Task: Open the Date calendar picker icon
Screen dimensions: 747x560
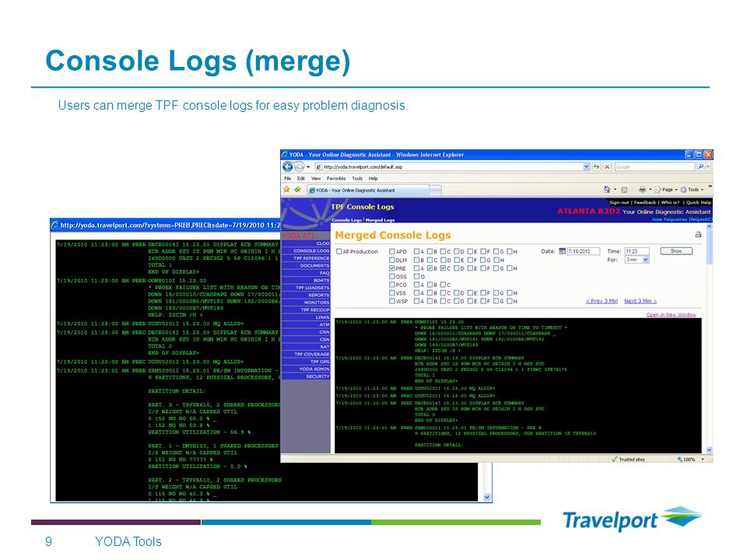Action: coord(562,251)
